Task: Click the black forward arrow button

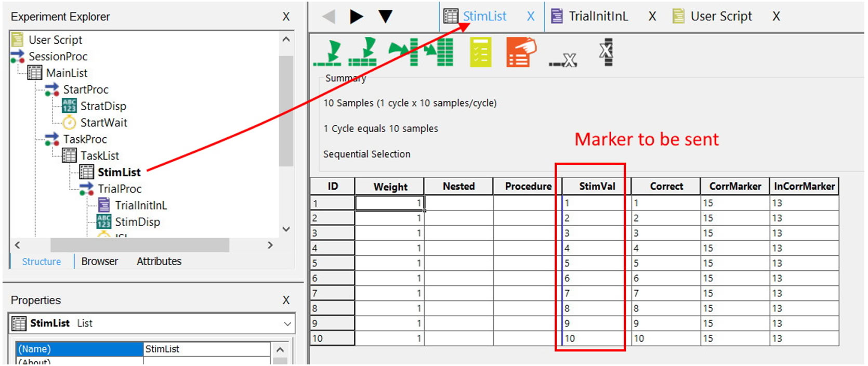Action: coord(356,17)
